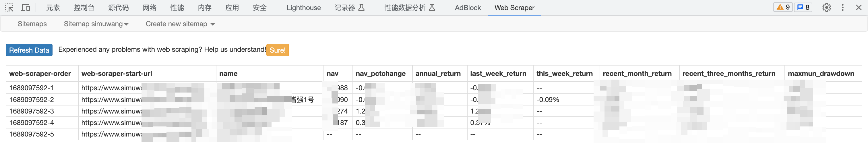
Task: Switch to the Lighthouse tab
Action: [x=303, y=7]
